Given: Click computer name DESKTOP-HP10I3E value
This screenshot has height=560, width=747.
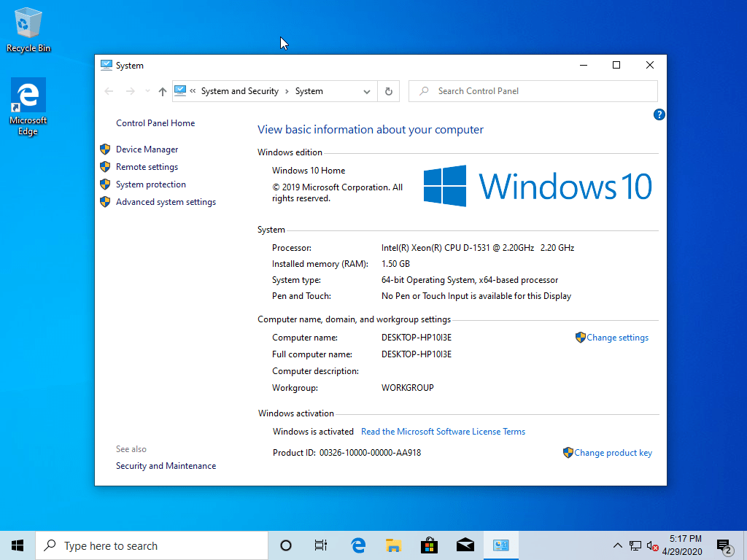Looking at the screenshot, I should point(417,338).
